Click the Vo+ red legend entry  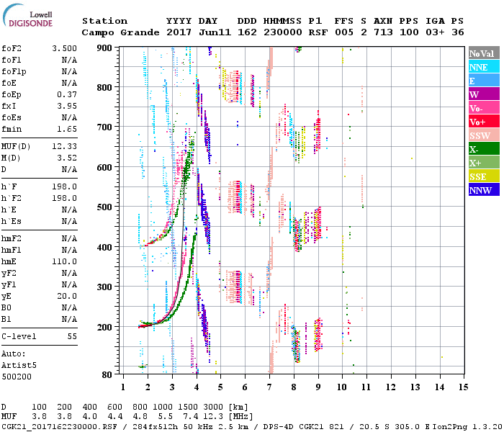(482, 122)
